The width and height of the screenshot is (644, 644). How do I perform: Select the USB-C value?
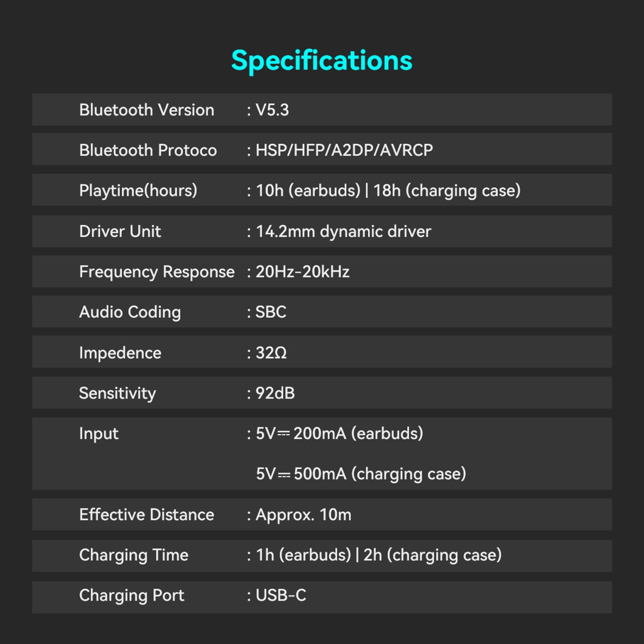(280, 595)
